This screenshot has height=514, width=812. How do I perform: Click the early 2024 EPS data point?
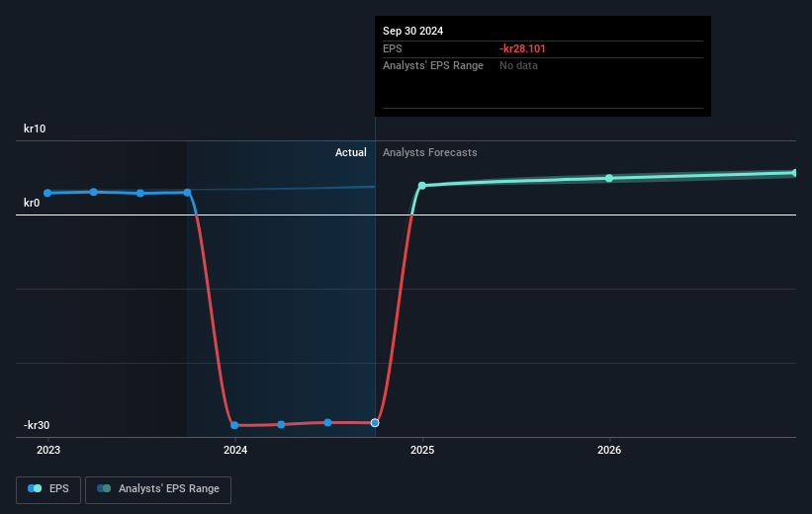tap(234, 425)
